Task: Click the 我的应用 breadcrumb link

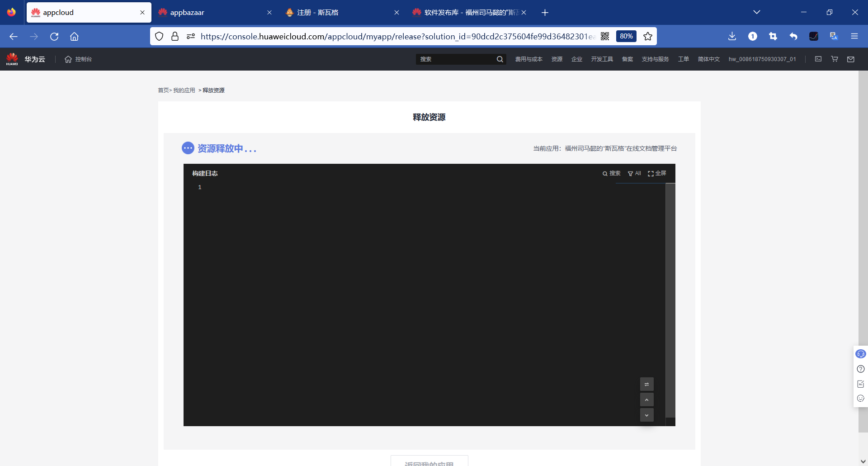Action: 184,90
